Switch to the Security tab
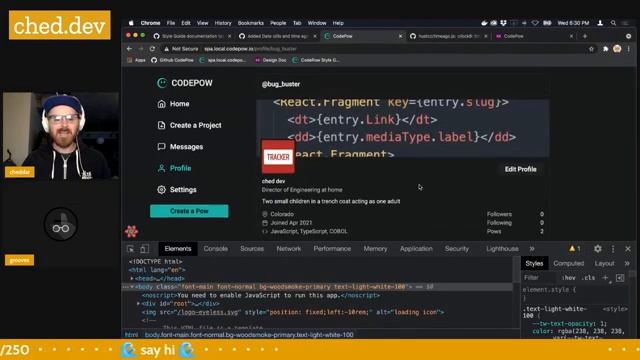Image resolution: width=640 pixels, height=360 pixels. (456, 249)
